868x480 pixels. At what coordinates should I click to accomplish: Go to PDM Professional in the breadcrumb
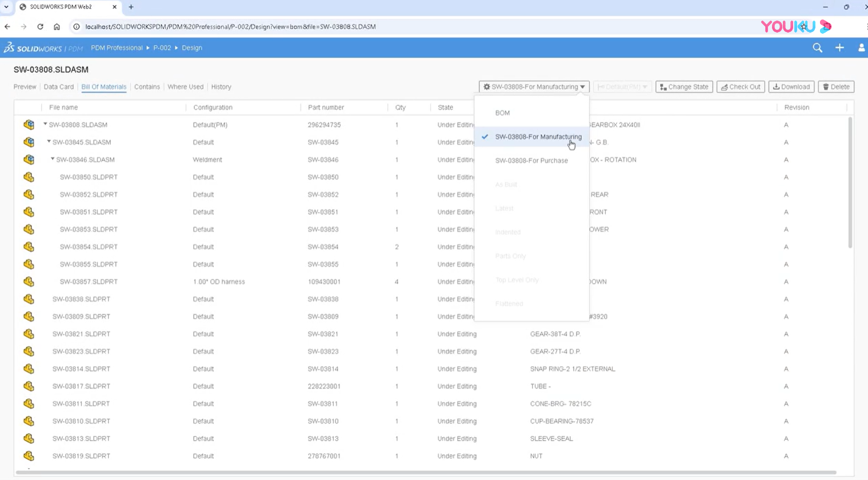point(117,48)
